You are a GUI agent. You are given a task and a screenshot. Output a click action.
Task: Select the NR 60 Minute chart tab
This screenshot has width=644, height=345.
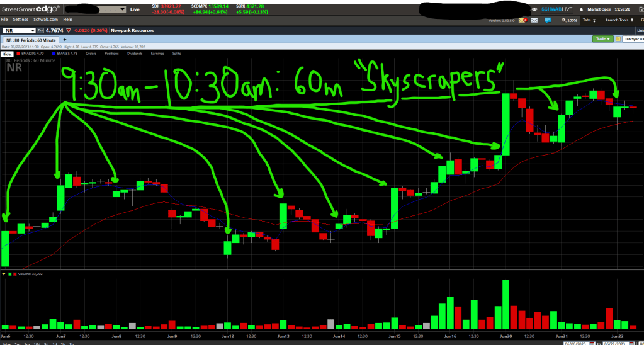click(30, 39)
